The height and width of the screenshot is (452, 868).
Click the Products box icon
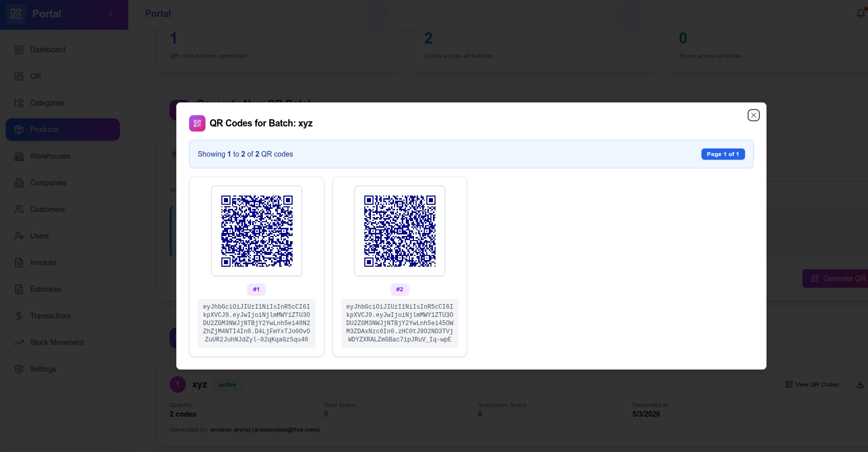pyautogui.click(x=19, y=130)
